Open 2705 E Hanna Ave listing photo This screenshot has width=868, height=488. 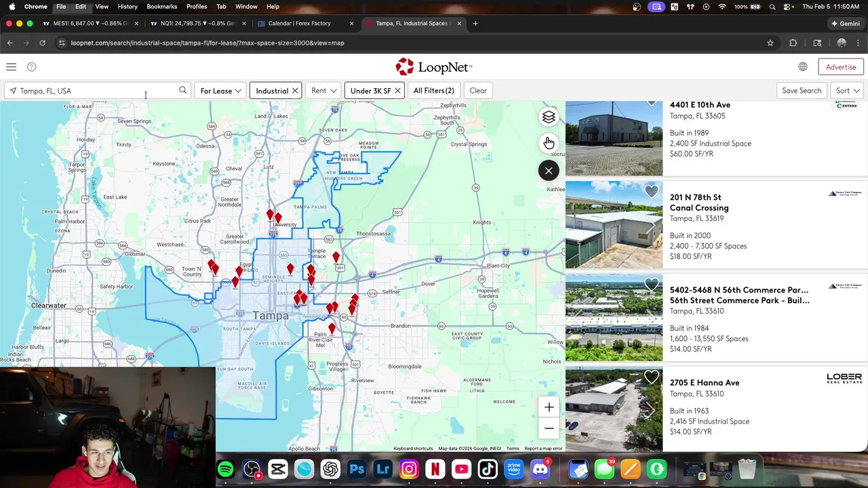614,409
